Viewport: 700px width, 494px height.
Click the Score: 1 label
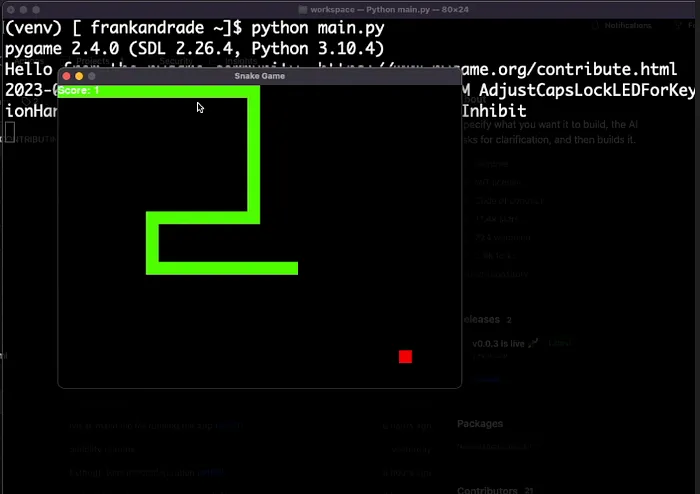[79, 91]
